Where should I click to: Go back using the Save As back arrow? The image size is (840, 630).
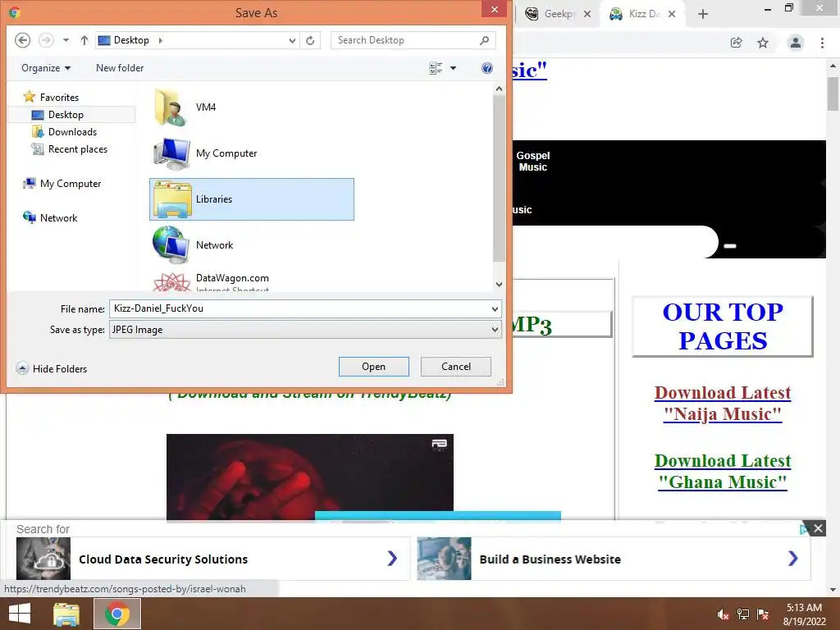coord(22,40)
